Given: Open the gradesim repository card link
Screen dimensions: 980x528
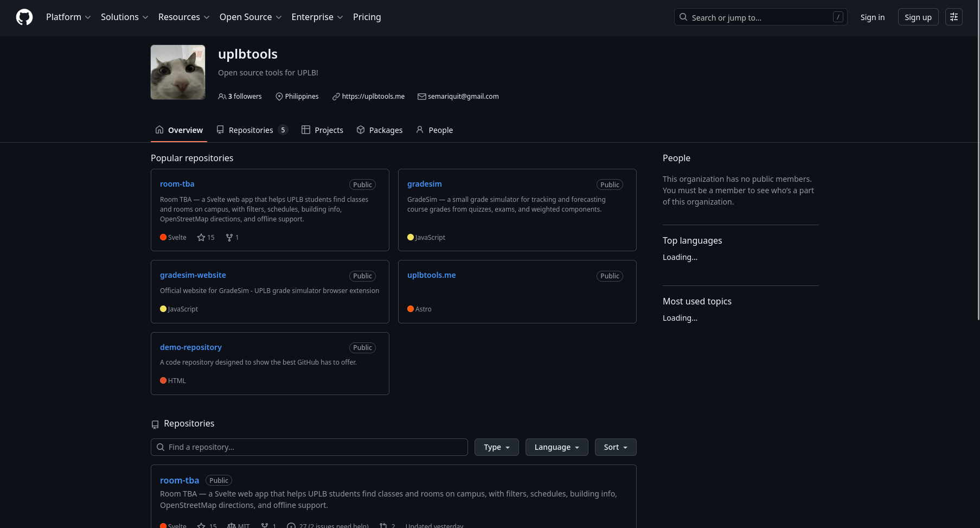Looking at the screenshot, I should pos(425,184).
